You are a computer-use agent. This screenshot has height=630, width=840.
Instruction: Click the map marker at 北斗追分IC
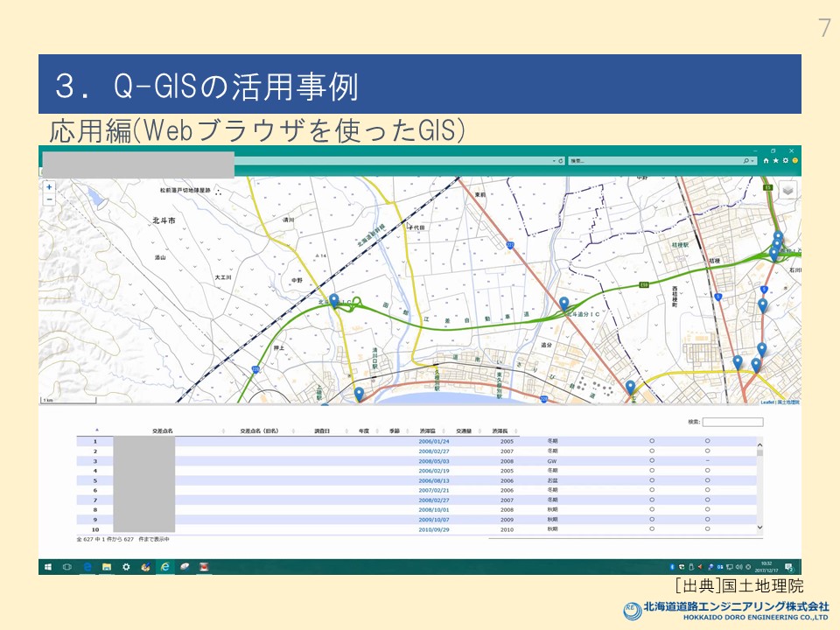coord(564,304)
